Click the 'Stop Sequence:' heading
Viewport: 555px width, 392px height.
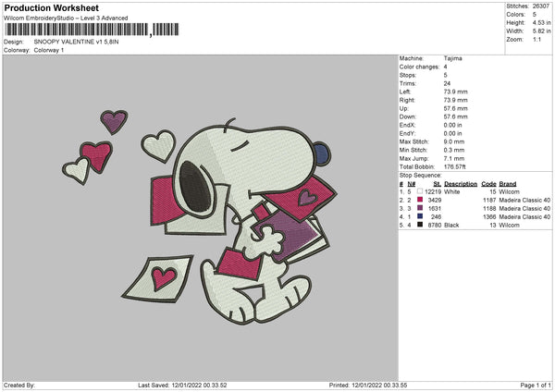coord(421,176)
